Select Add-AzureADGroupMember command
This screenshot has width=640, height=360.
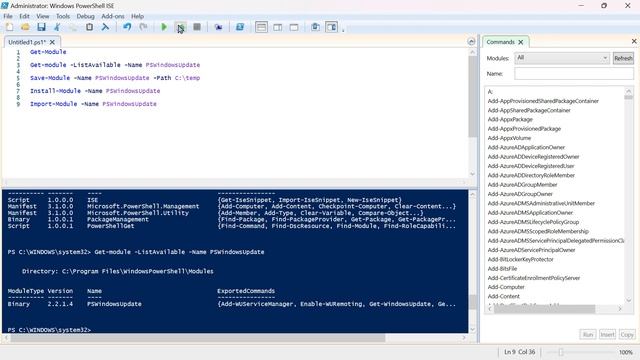(x=522, y=184)
